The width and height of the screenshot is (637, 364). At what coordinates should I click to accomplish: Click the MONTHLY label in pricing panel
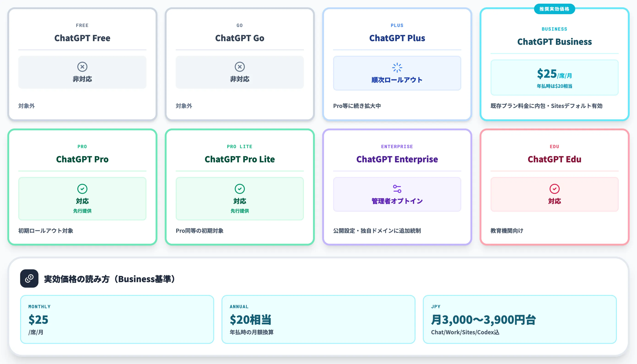click(40, 307)
